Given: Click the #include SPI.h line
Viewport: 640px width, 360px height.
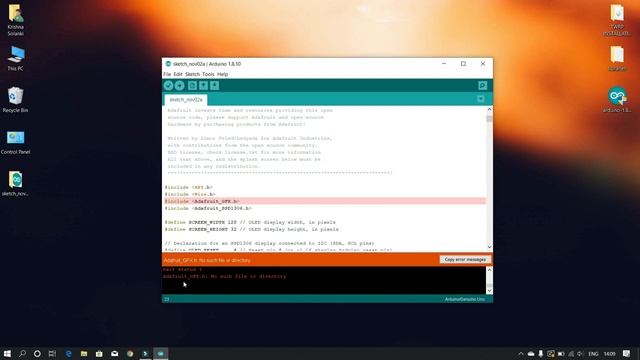Looking at the screenshot, I should [189, 187].
